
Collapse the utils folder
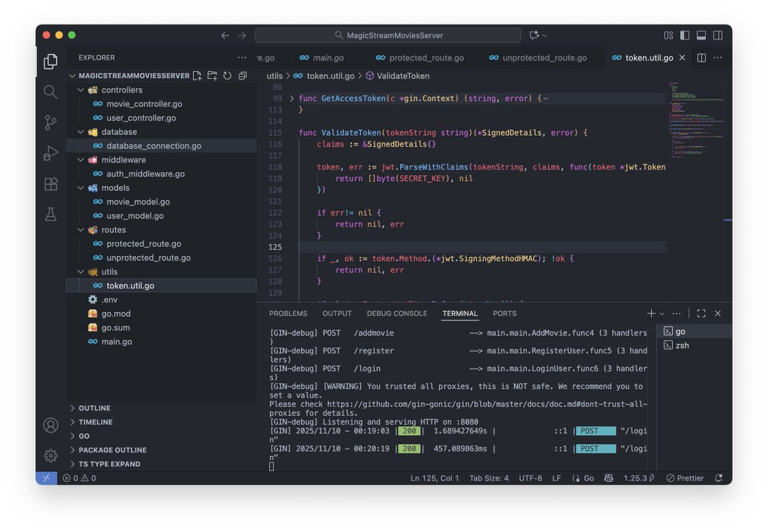click(x=81, y=271)
